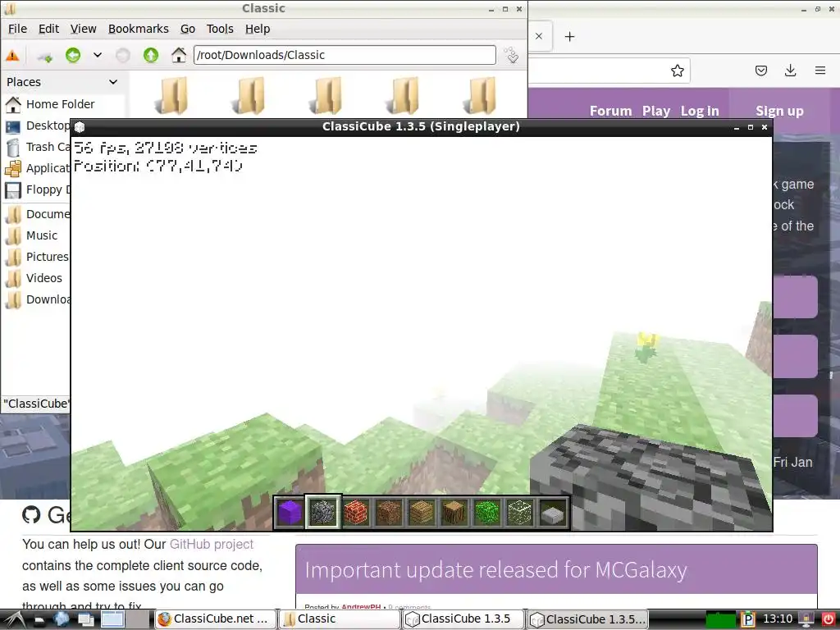Open GitHub project link
The width and height of the screenshot is (840, 630).
click(212, 545)
